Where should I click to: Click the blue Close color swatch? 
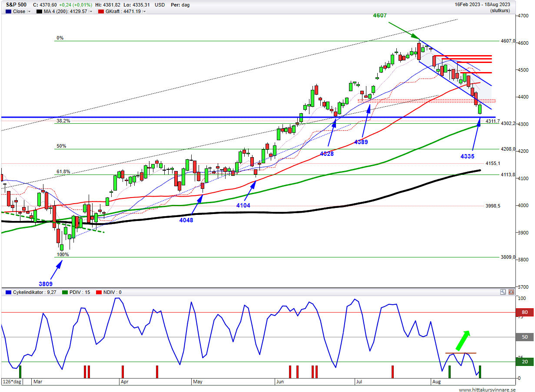pos(8,12)
